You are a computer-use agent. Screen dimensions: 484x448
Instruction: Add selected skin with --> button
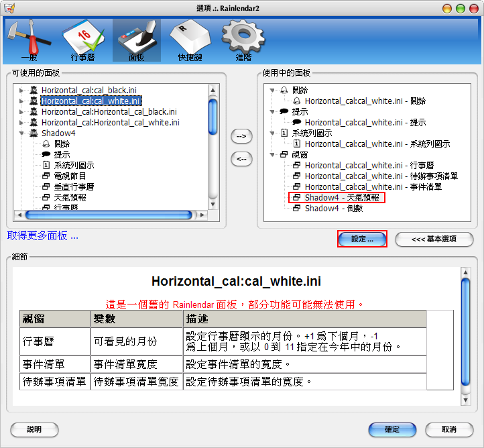(241, 136)
